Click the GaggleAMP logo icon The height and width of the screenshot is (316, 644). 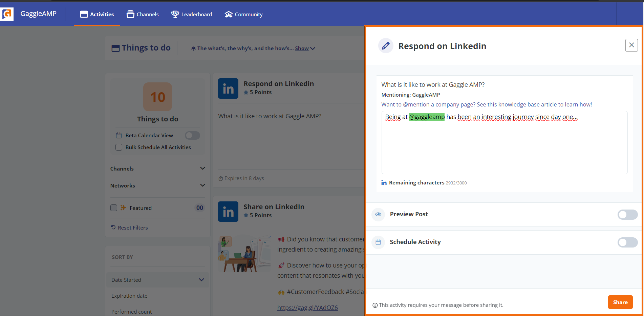click(x=7, y=14)
